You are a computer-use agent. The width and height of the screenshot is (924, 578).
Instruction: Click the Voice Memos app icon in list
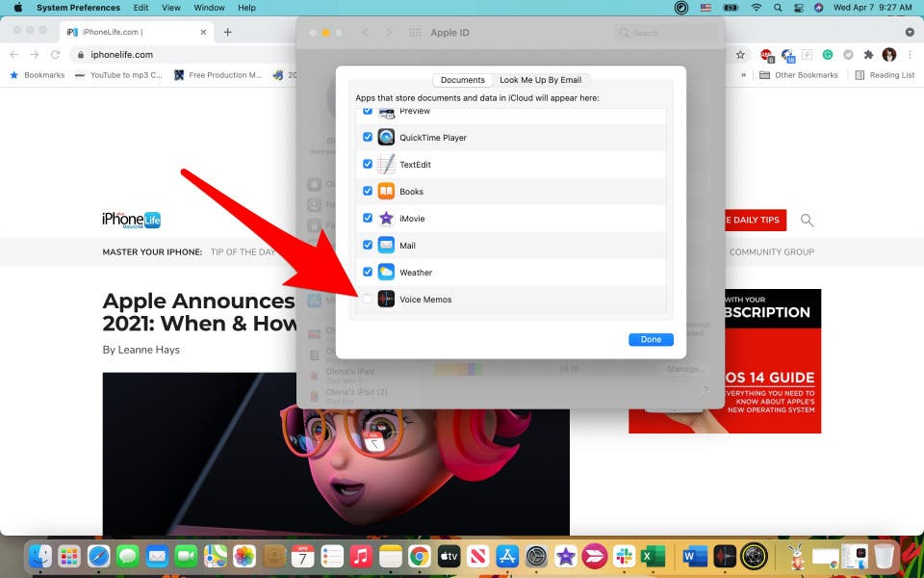click(386, 299)
